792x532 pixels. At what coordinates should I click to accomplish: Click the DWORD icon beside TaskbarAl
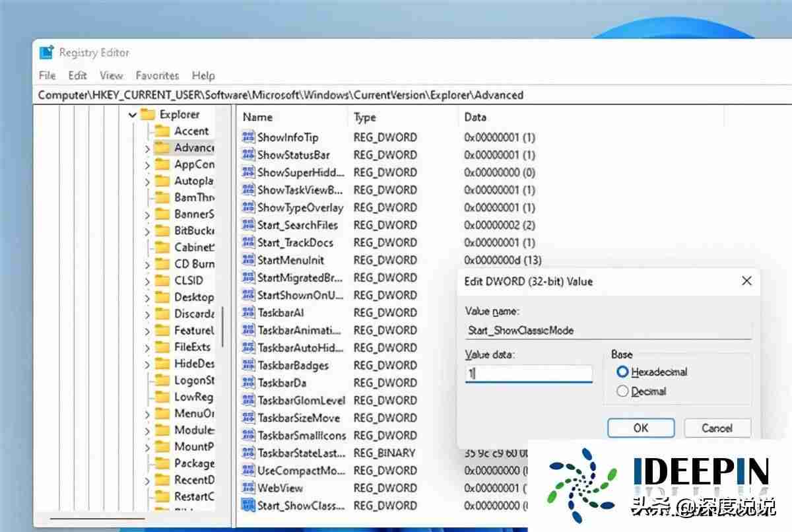click(248, 312)
